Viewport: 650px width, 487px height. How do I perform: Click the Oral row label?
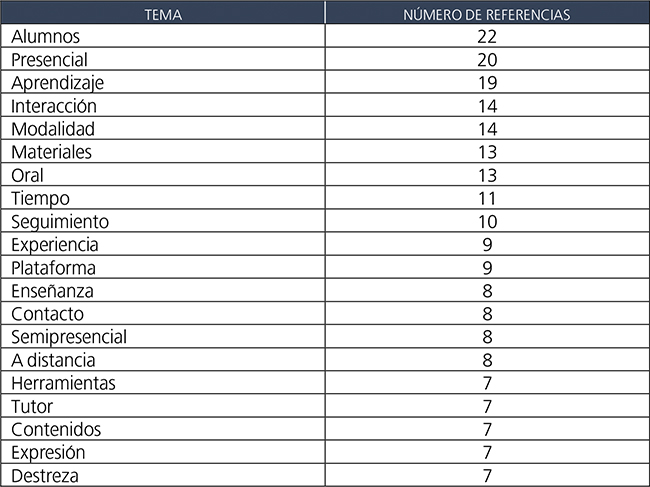28,175
